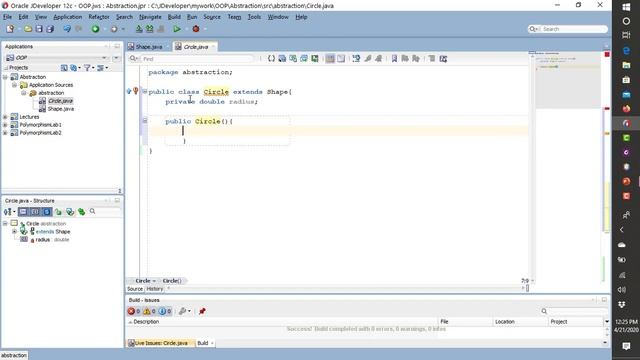Run the project with green play icon
640x360 pixels.
click(177, 29)
